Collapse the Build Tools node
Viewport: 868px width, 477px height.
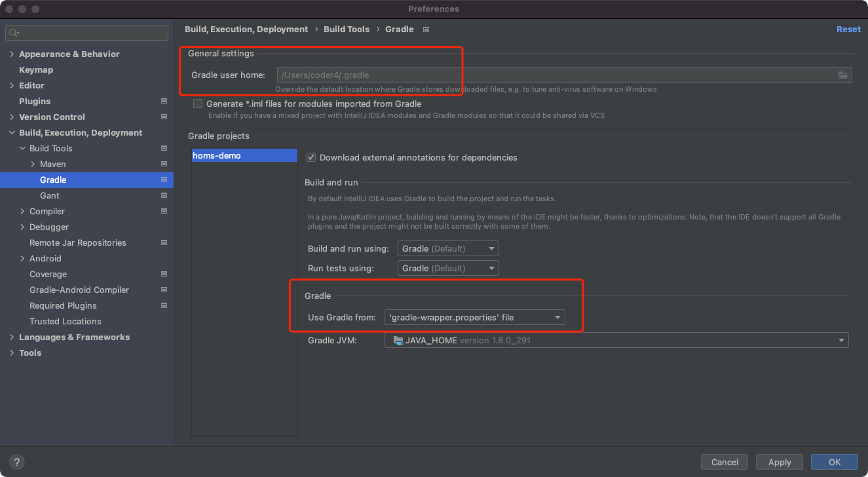pos(22,148)
